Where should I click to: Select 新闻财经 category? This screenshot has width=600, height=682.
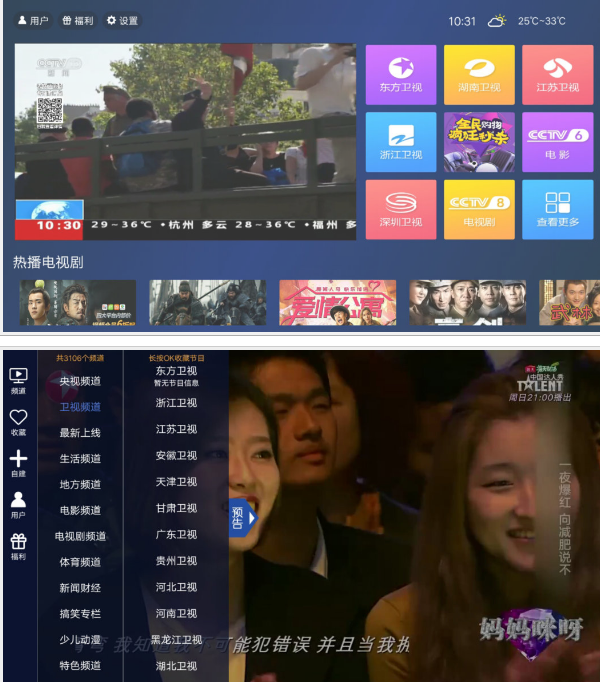[x=80, y=588]
